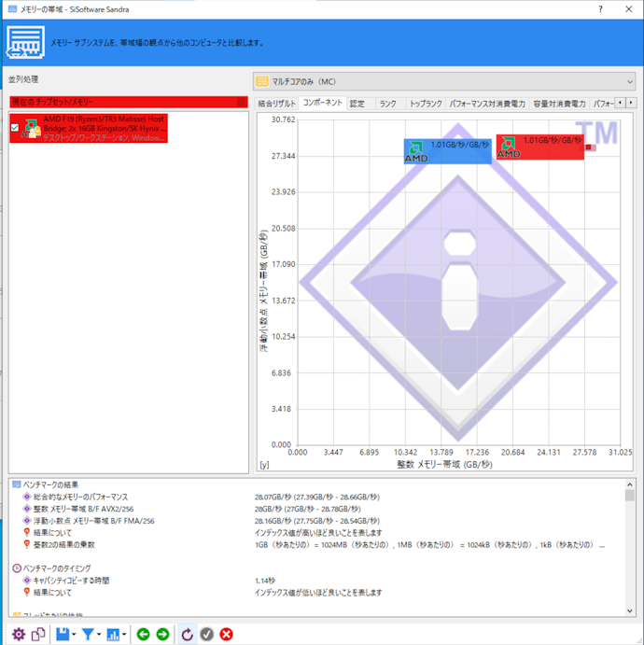
Task: Click clock icon beside ベンチマークのタイミング
Action: pos(17,568)
